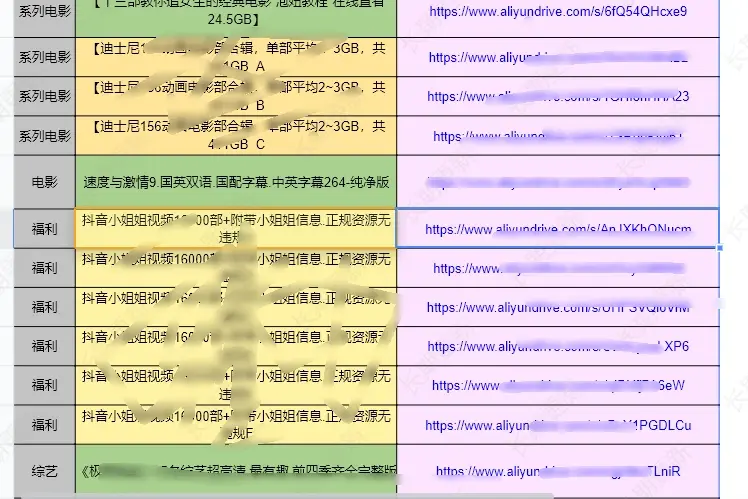Select the highlighted 福利 category cell
This screenshot has width=748, height=499.
point(44,229)
